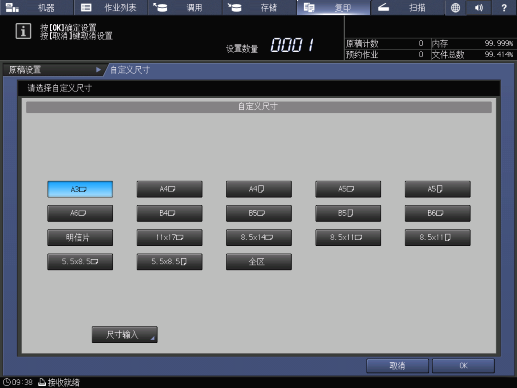Choose 5.5x8.5 portrait size

pyautogui.click(x=169, y=262)
